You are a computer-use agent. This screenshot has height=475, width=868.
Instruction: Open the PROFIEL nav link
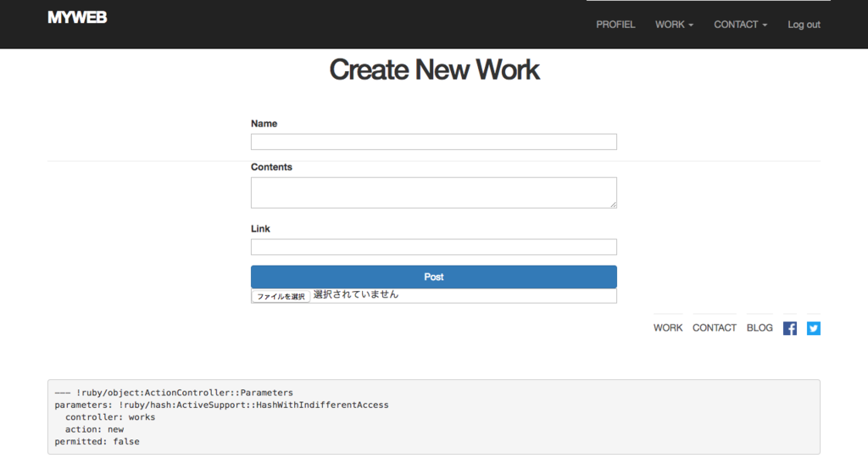pyautogui.click(x=615, y=25)
